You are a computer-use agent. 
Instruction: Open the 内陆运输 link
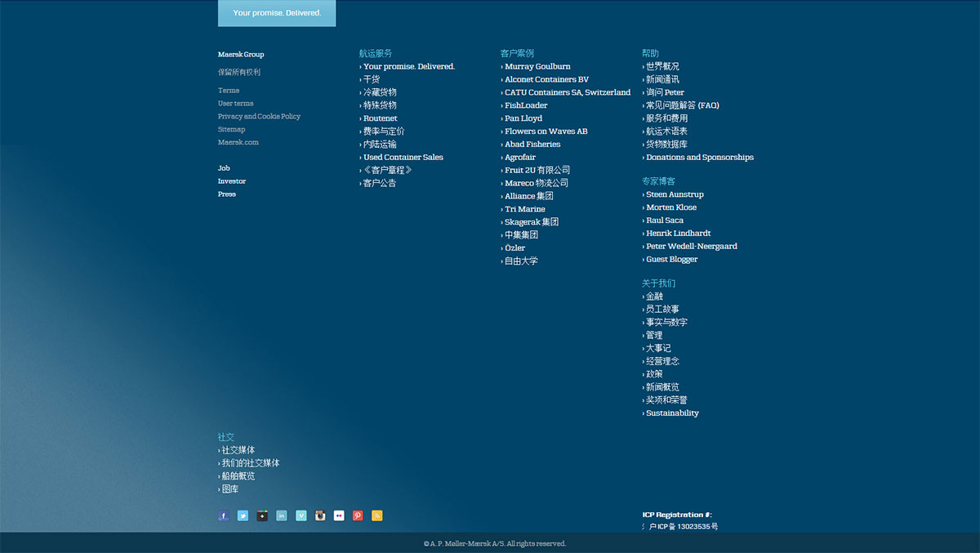click(x=378, y=145)
